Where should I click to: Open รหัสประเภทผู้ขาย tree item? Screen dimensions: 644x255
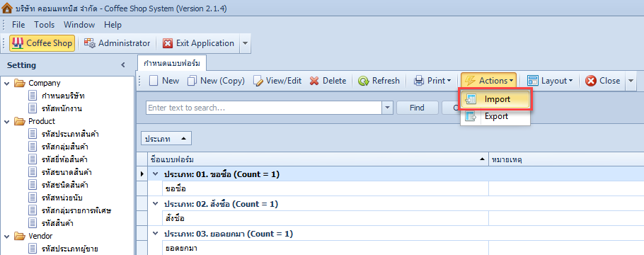point(69,249)
